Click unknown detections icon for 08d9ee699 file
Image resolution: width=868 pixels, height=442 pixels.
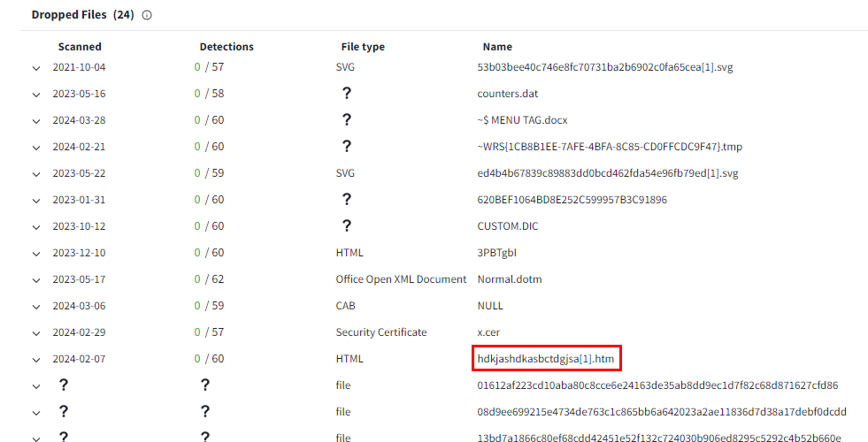tap(205, 412)
